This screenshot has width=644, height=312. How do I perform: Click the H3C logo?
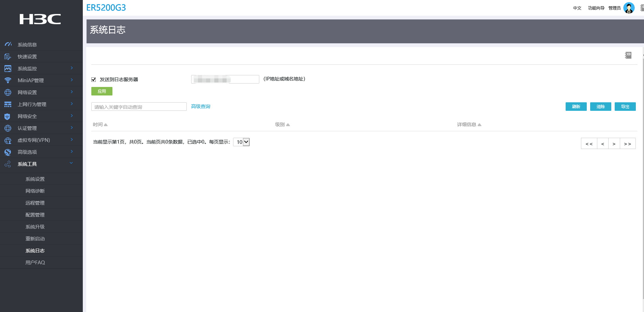tap(40, 19)
